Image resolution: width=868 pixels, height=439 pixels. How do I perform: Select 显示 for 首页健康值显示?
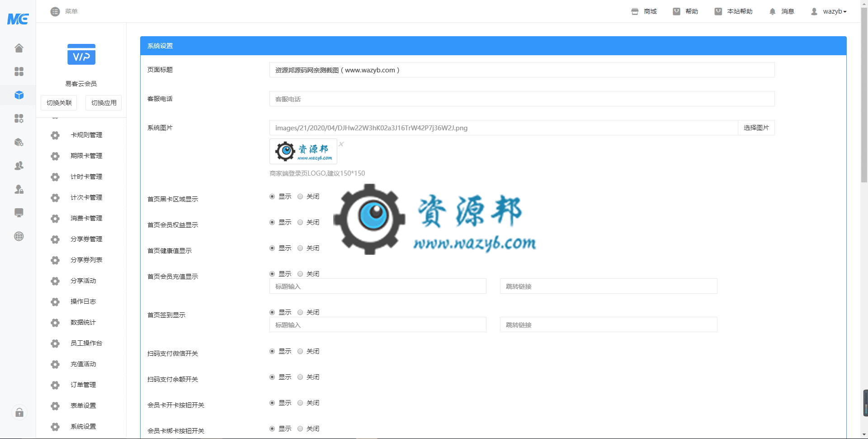click(x=272, y=248)
